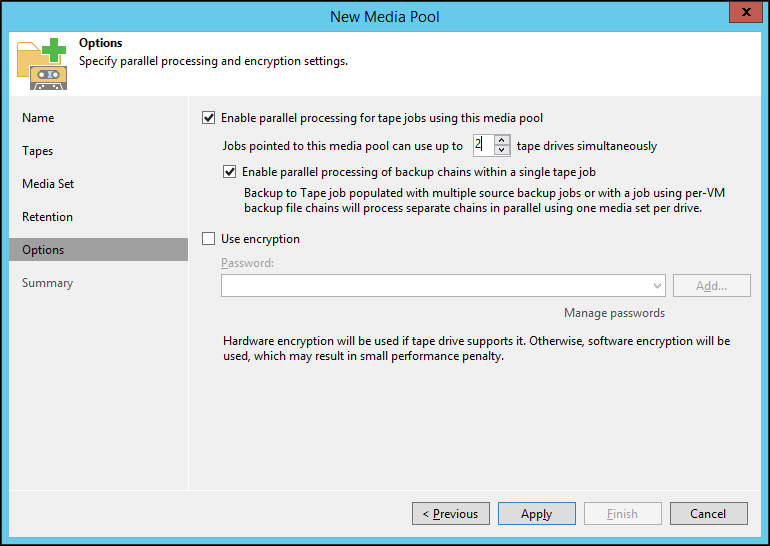Select the Options step in sidebar

click(x=43, y=250)
